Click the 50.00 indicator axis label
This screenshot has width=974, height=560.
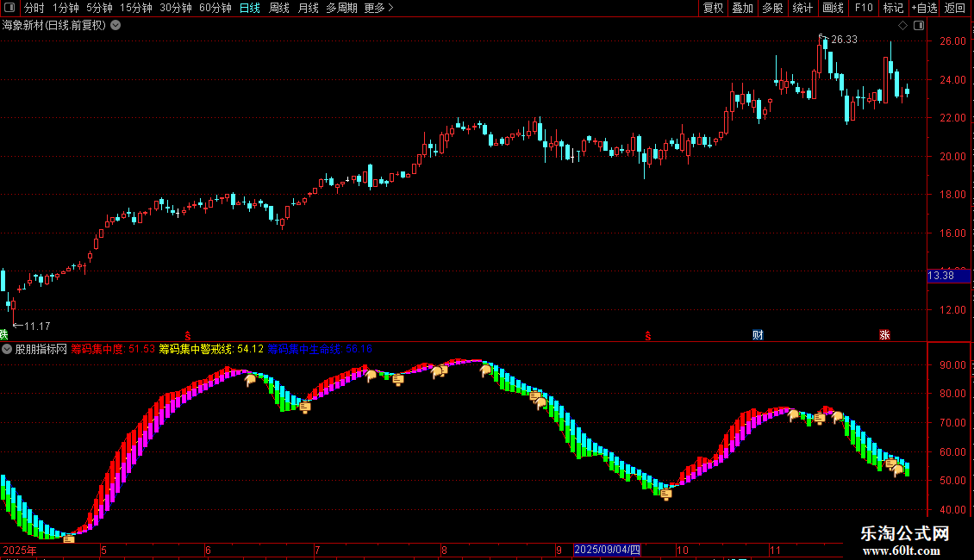click(952, 481)
